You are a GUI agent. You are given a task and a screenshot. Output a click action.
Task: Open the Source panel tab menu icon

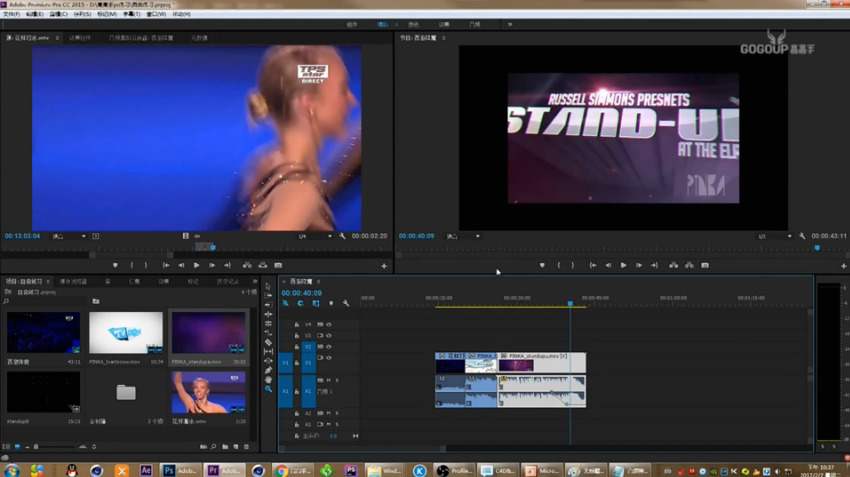[x=57, y=38]
